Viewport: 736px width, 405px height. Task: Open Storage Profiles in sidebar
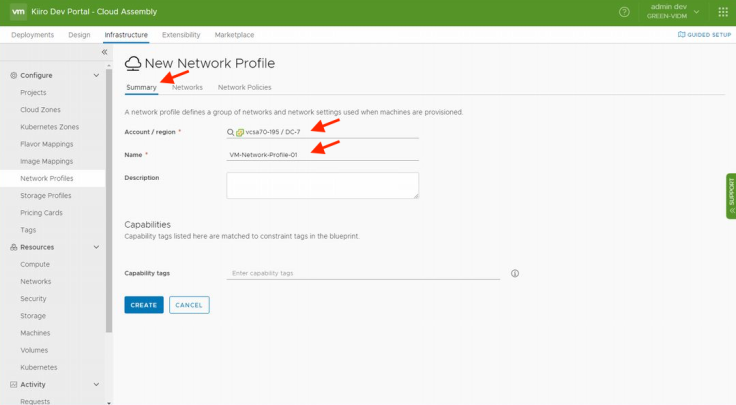pos(46,196)
